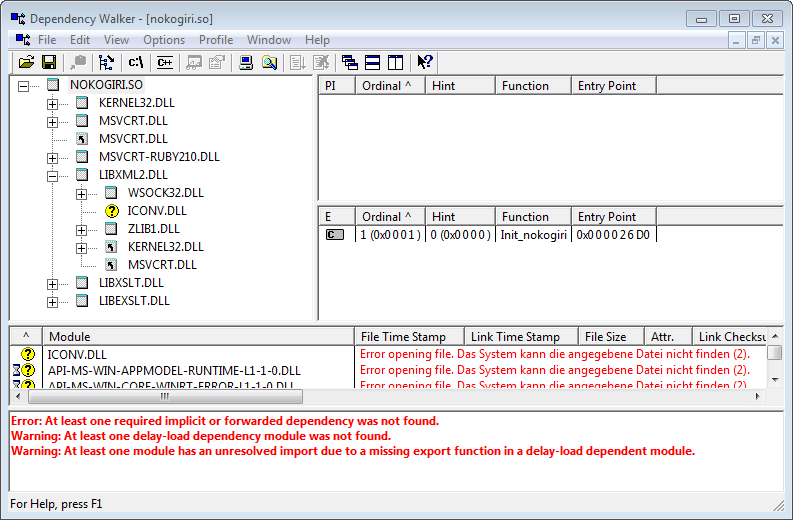This screenshot has width=793, height=520.
Task: Click the grayed Copy toolbar icon
Action: (x=78, y=62)
